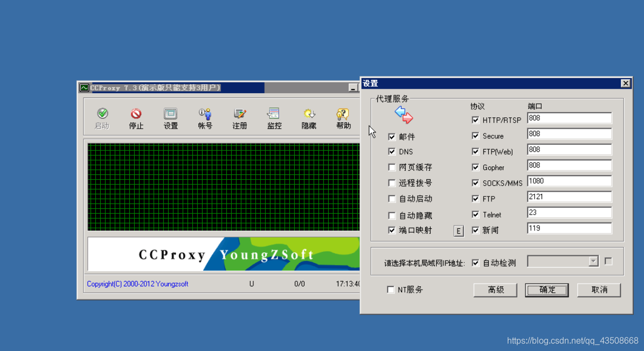Screen dimensions: 644x351
Task: Enable the 网页缓存 web cache checkbox
Action: coord(392,167)
